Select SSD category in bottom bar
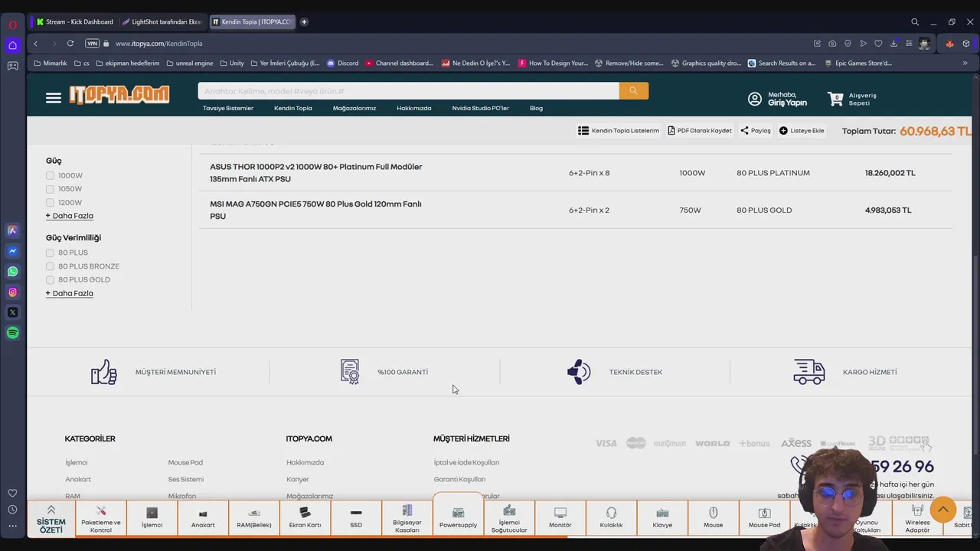Screen dimensions: 980x551 point(356,518)
